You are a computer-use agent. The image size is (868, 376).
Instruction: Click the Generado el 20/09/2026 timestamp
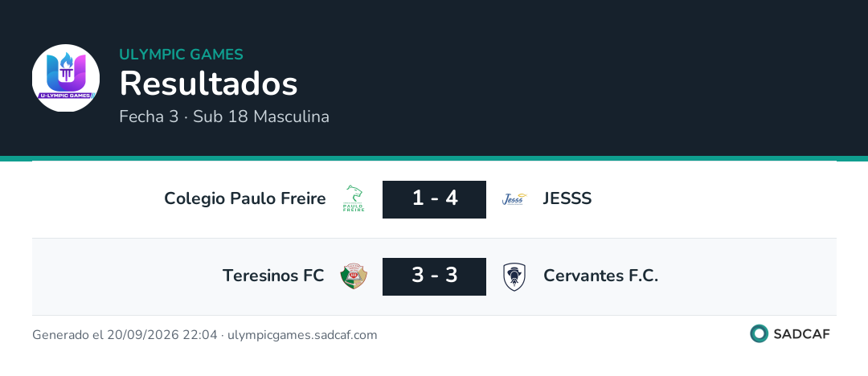tap(125, 335)
